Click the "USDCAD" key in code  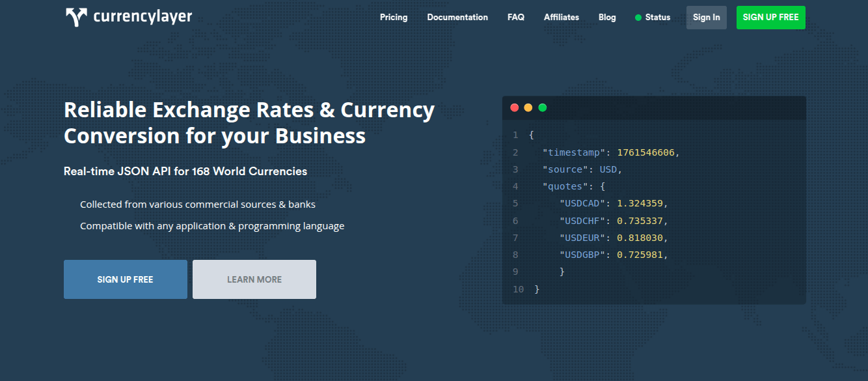pyautogui.click(x=582, y=203)
